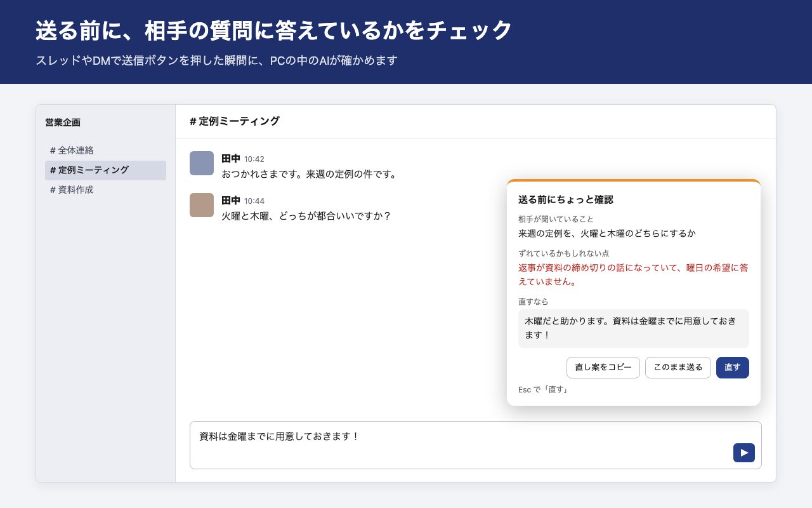Click the text 来週の定例を、火曜と木曜のどちらにするか
Viewport: 812px width, 508px height.
607,234
